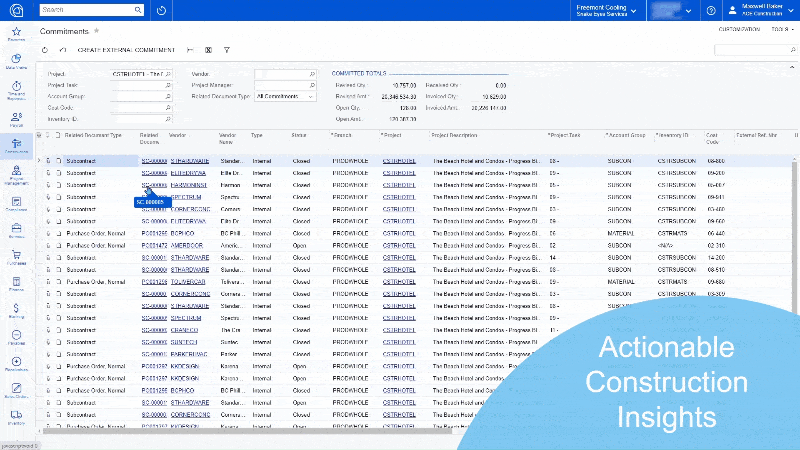800x450 pixels.
Task: Open the Banking dollar-sign sidebar icon
Action: tap(16, 310)
